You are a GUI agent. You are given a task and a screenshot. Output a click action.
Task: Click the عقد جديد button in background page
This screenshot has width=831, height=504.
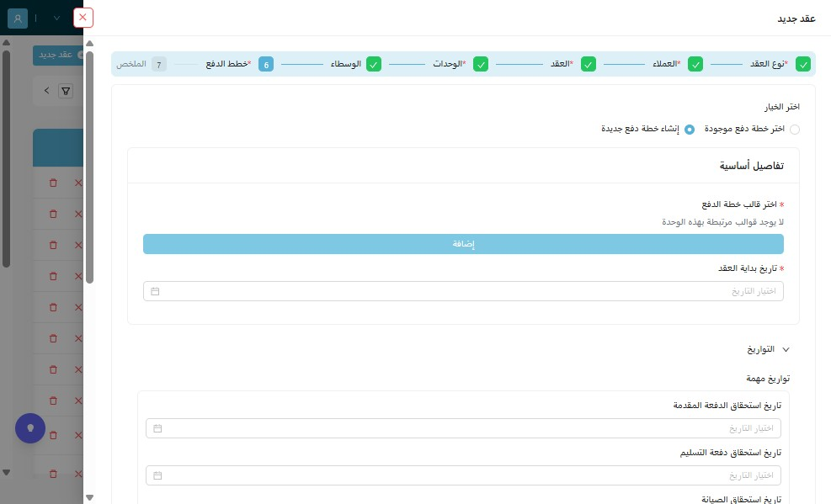(58, 55)
